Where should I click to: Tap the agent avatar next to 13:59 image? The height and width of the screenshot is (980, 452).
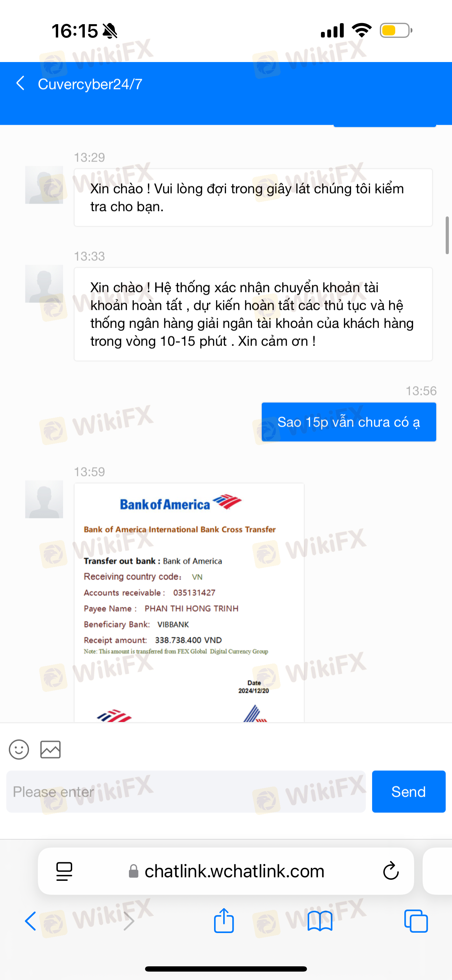44,499
